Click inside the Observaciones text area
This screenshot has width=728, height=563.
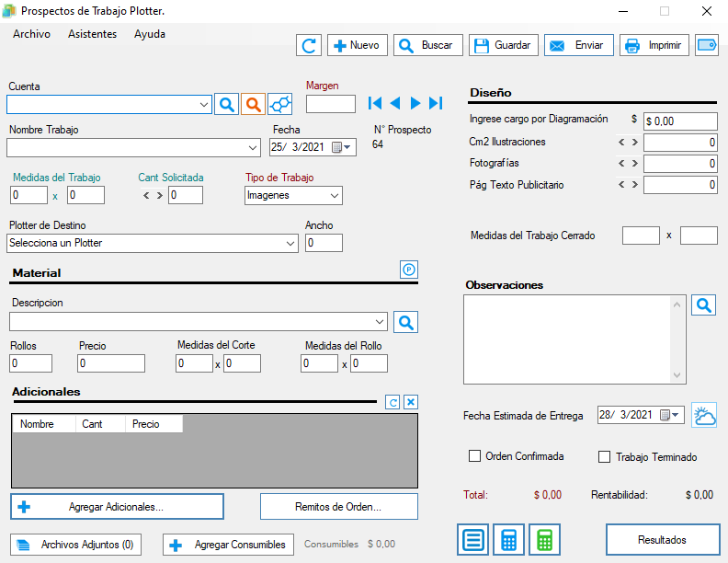point(567,339)
